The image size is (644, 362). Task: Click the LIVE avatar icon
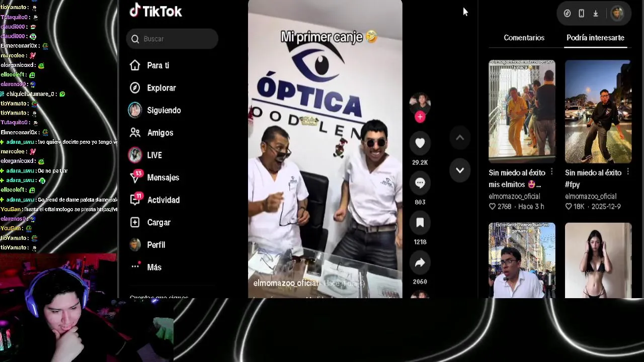pyautogui.click(x=135, y=155)
